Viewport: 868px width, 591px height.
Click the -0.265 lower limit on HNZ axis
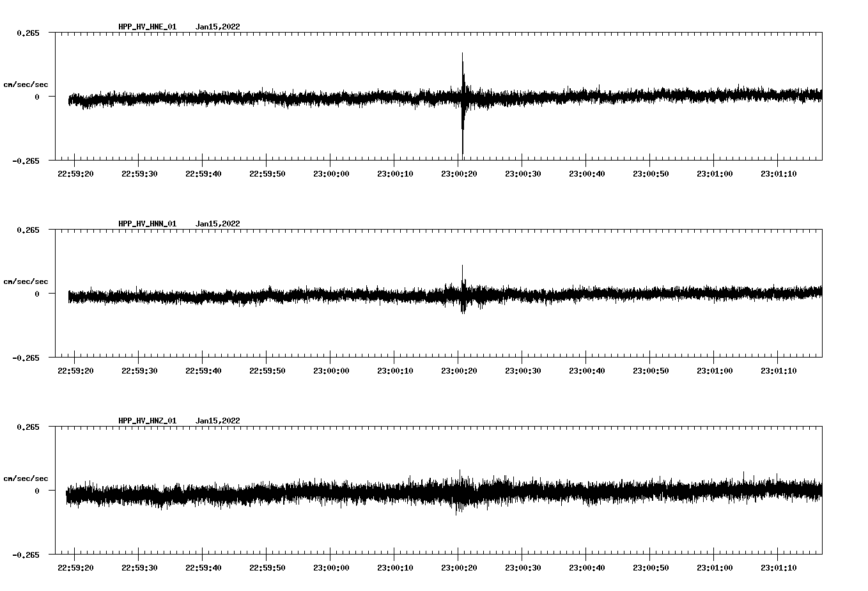(x=26, y=555)
